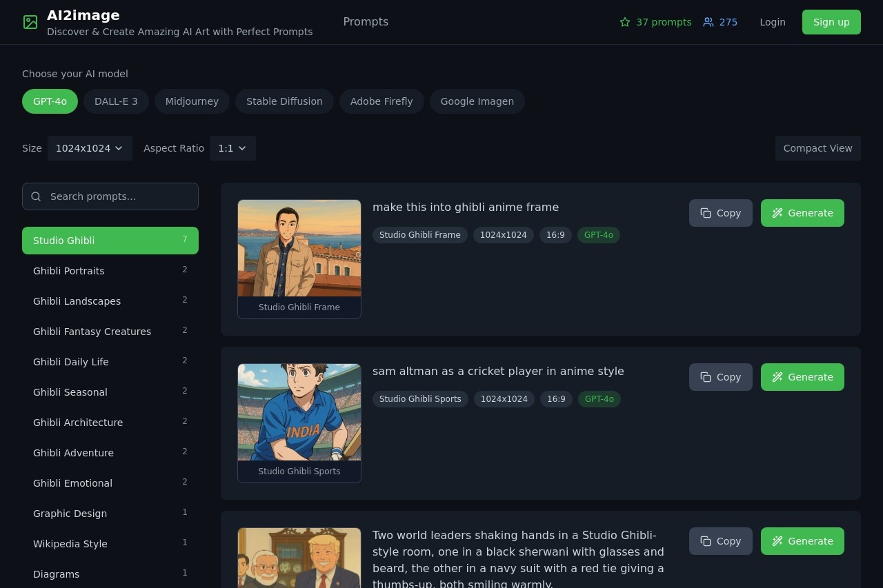Click the wand icon on the two world leaders card
Image resolution: width=883 pixels, height=588 pixels.
click(x=777, y=541)
